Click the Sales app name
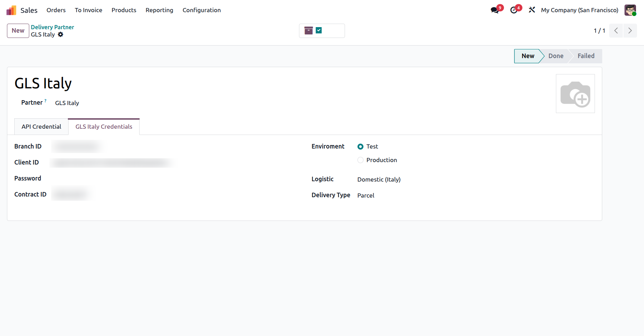This screenshot has height=336, width=644. pos(29,10)
